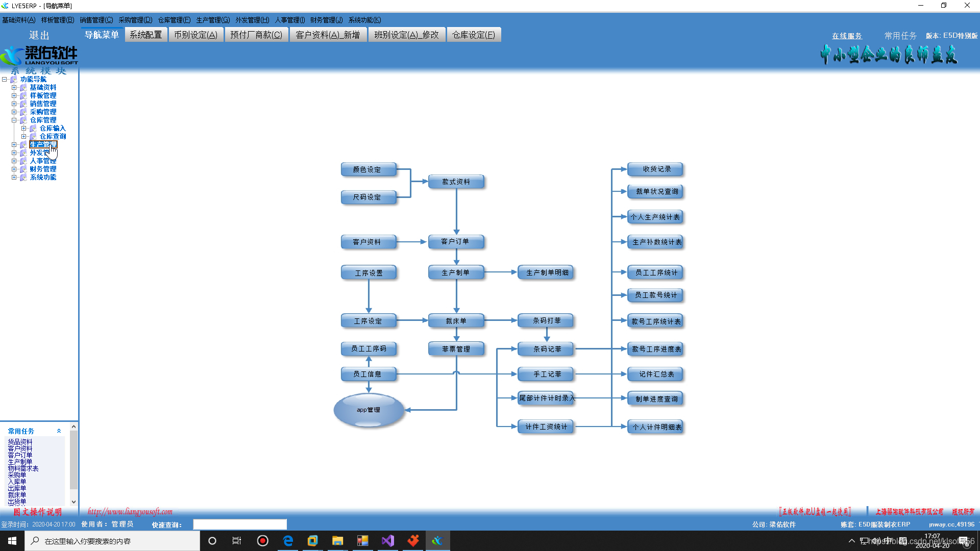This screenshot has width=980, height=551.
Task: Click the 快速查询 input field
Action: pyautogui.click(x=239, y=524)
